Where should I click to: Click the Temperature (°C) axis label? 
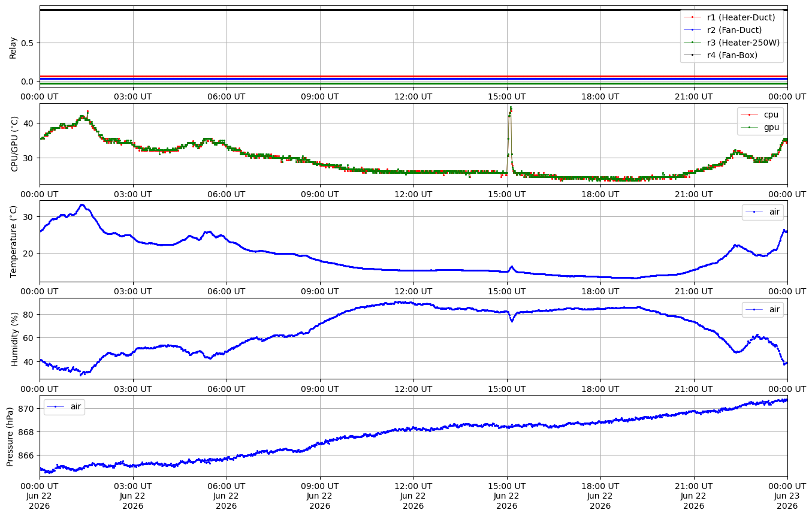pos(14,241)
